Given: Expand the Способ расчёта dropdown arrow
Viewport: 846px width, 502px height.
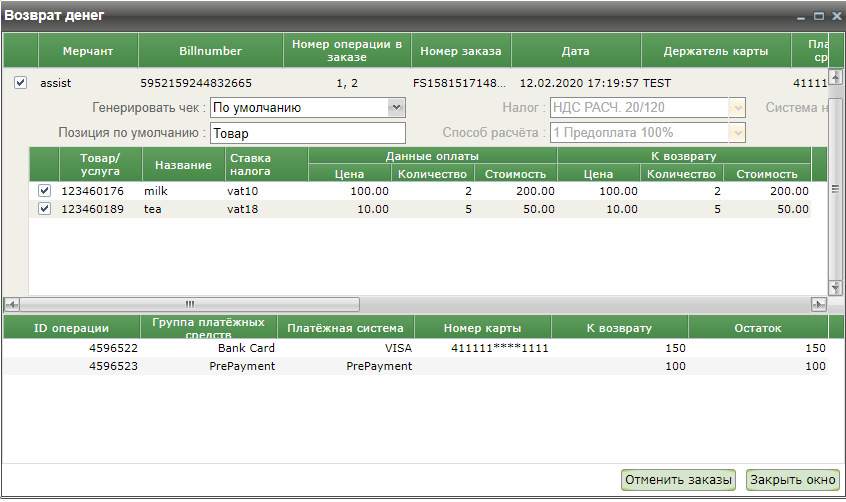Looking at the screenshot, I should 737,132.
